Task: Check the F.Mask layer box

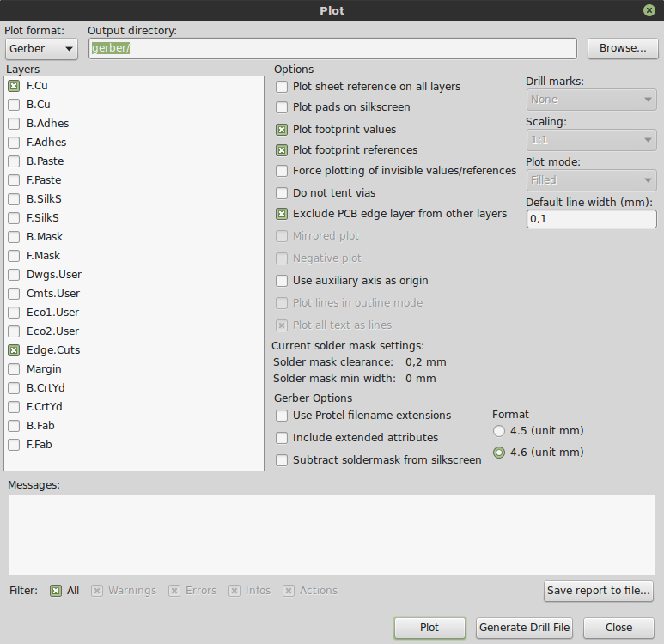Action: pos(14,256)
